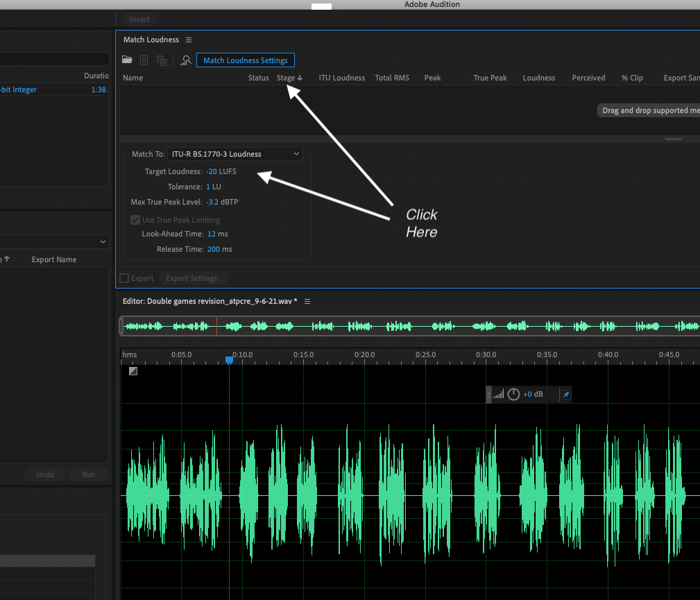Open the Match To loudness standard dropdown
The width and height of the screenshot is (700, 600).
click(x=235, y=154)
